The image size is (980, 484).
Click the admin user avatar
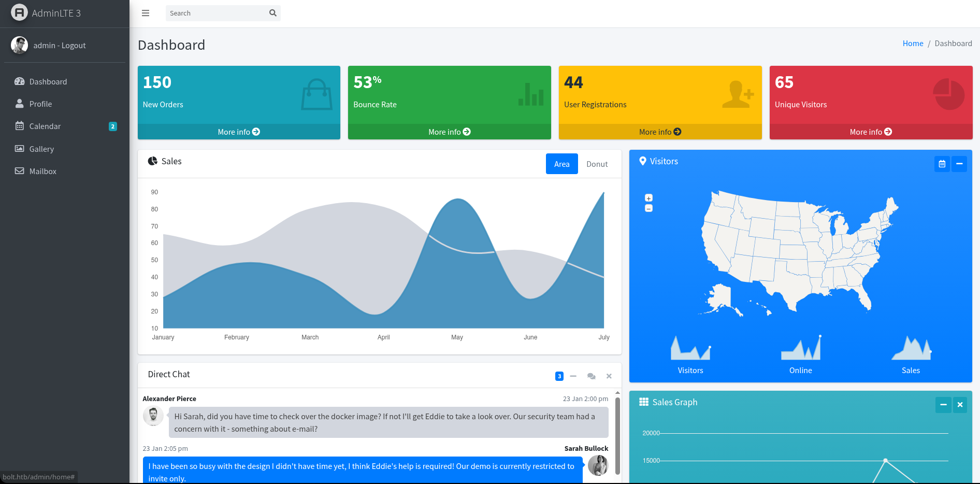[x=19, y=45]
